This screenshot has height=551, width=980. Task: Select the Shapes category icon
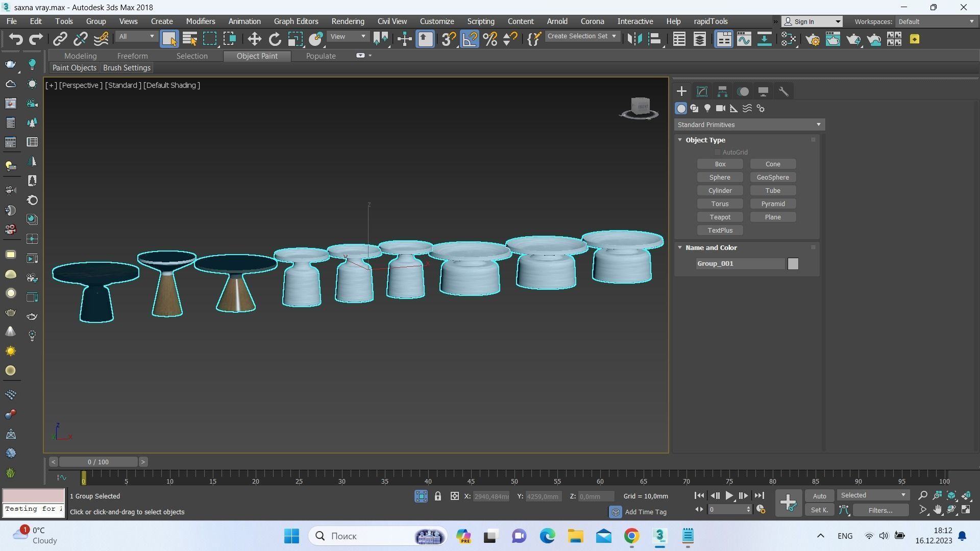(694, 108)
